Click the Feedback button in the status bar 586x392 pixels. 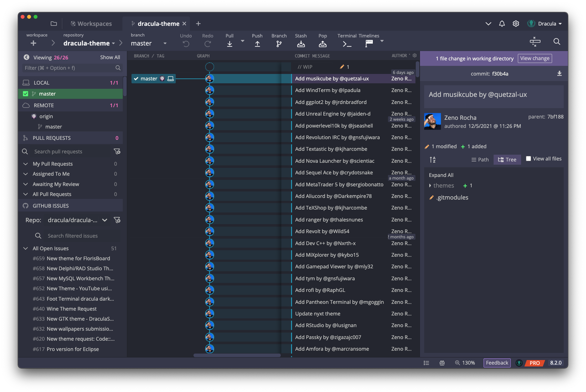point(497,363)
